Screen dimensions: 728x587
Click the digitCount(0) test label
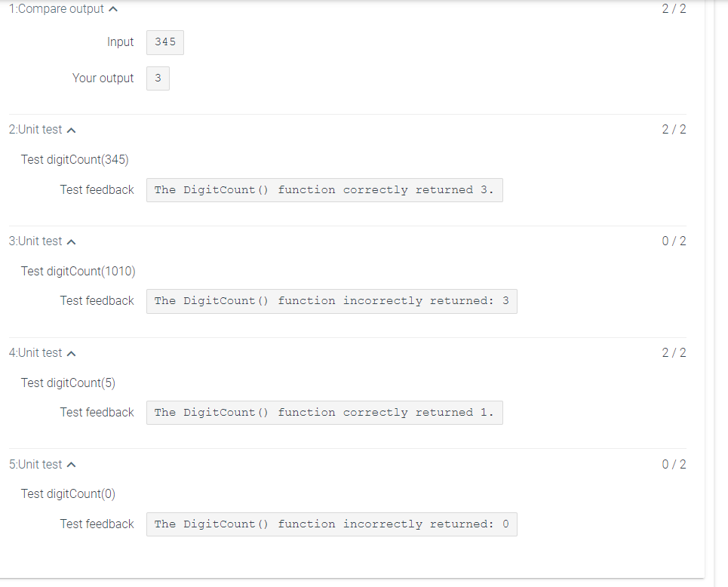click(68, 493)
